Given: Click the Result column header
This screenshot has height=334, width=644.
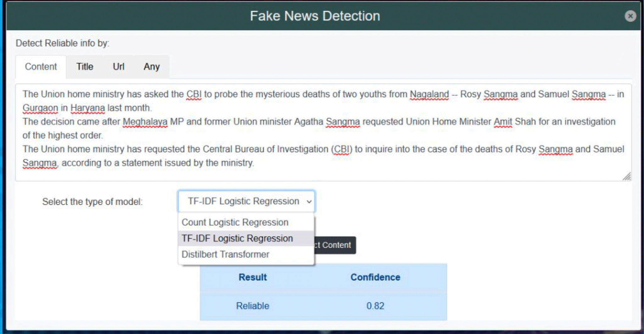Looking at the screenshot, I should coord(253,277).
